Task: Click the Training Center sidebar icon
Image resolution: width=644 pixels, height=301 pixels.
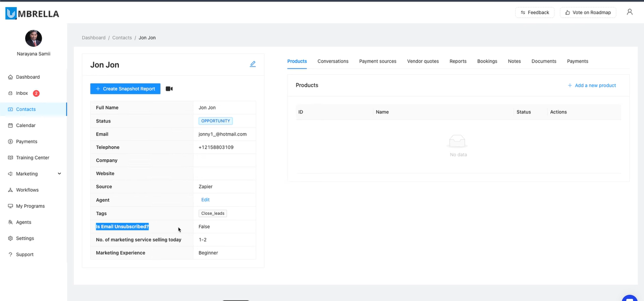Action: click(11, 158)
